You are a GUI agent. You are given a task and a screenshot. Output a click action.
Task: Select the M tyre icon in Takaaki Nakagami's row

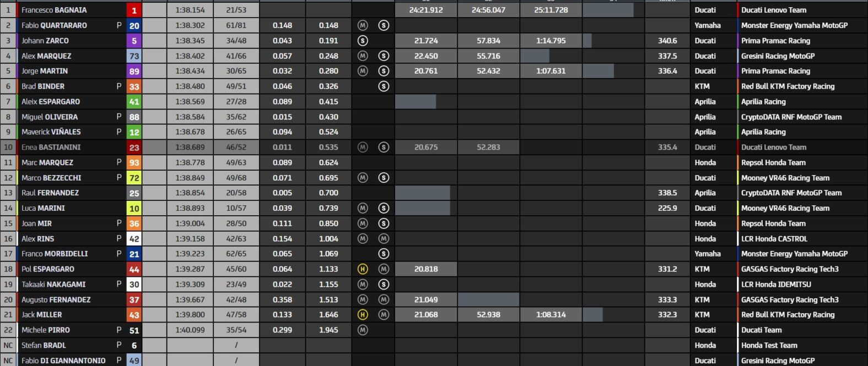coord(363,285)
